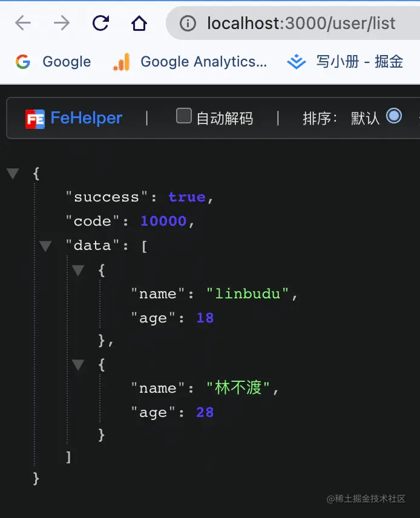Image resolution: width=420 pixels, height=518 pixels.
Task: Click the Google bookmark favicon
Action: 23,62
